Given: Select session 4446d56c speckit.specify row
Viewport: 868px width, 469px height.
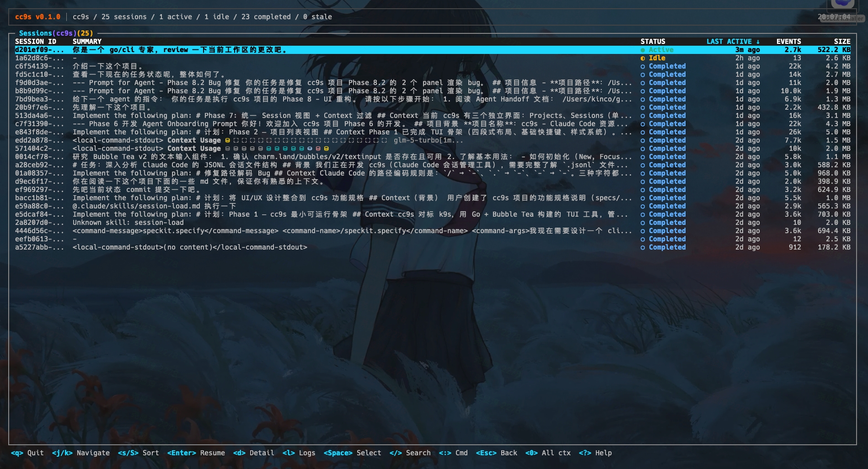Looking at the screenshot, I should [433, 231].
